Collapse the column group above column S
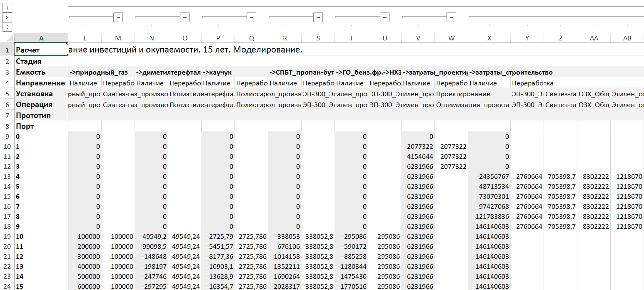 (318, 17)
